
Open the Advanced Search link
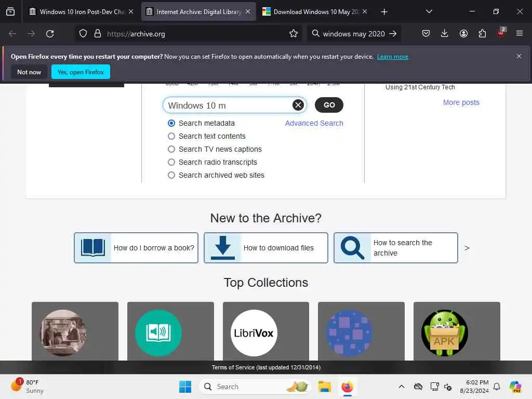(x=314, y=123)
